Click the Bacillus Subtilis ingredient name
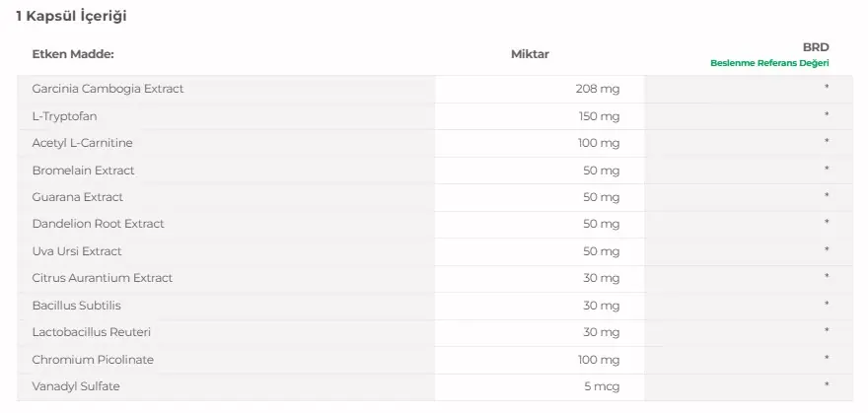The width and height of the screenshot is (868, 413). point(76,306)
